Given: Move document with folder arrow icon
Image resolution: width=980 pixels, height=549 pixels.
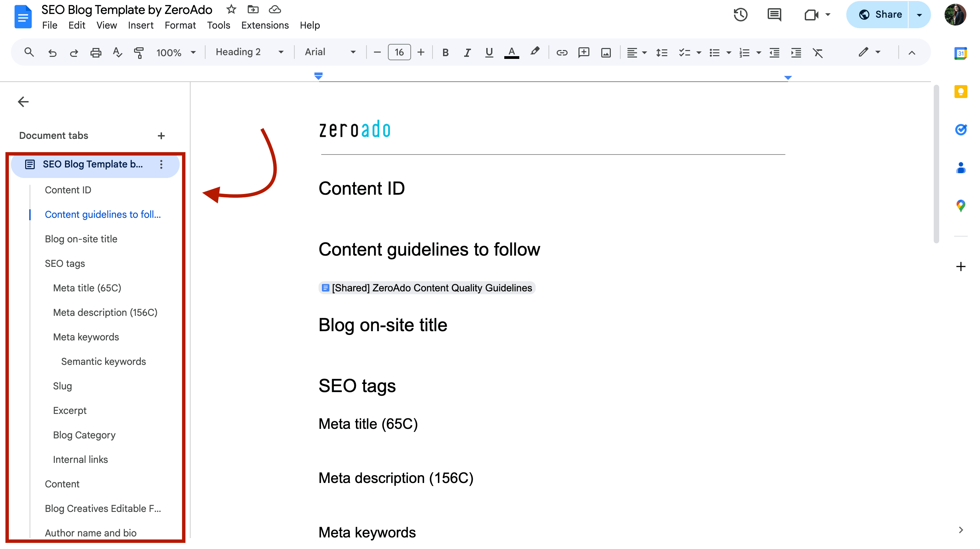Looking at the screenshot, I should (x=253, y=9).
